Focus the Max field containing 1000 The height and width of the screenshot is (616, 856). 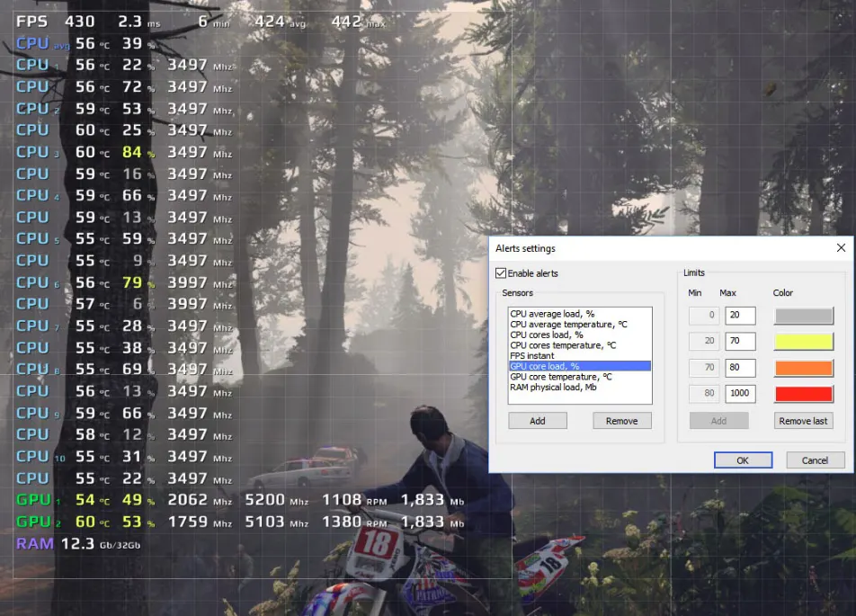pos(740,393)
